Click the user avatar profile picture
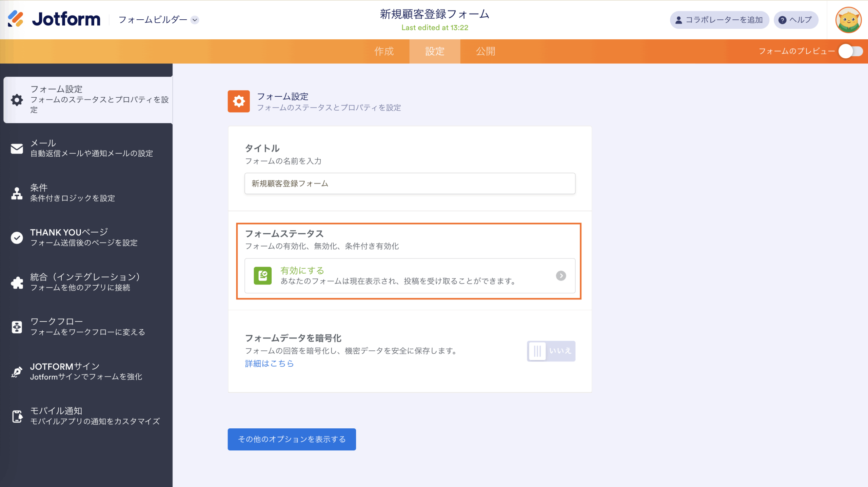Image resolution: width=868 pixels, height=487 pixels. point(848,20)
